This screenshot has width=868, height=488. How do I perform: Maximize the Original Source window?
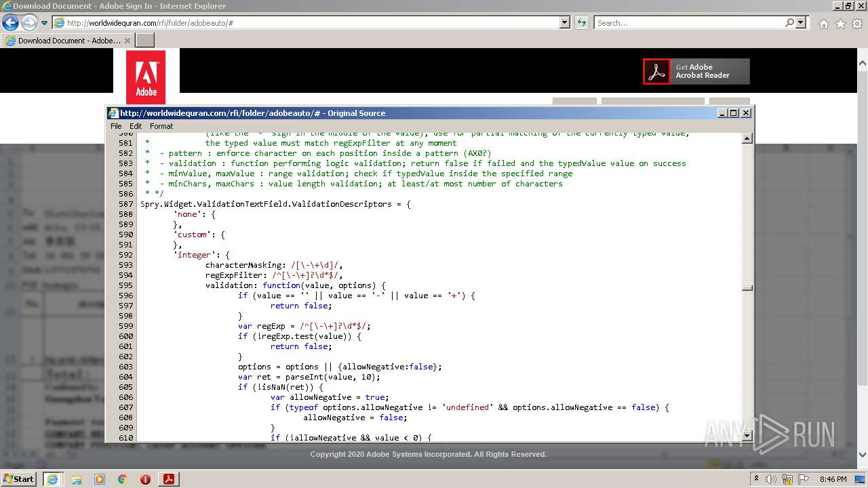pos(734,113)
